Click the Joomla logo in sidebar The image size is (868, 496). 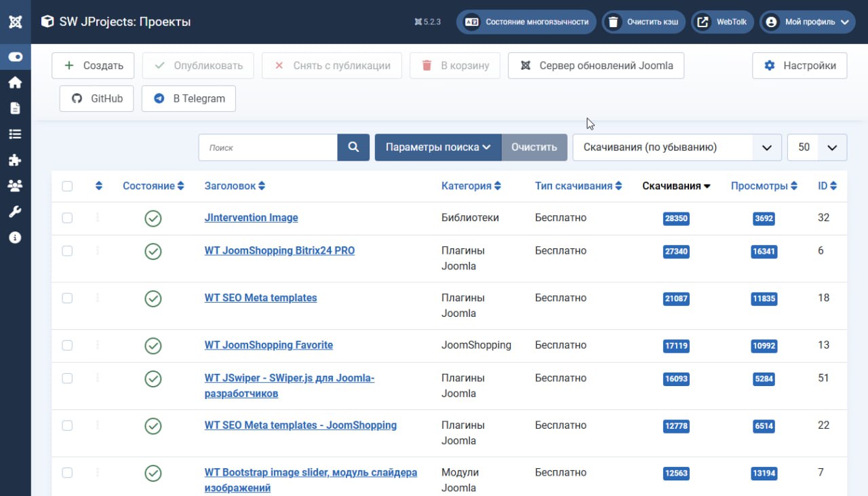coord(15,22)
